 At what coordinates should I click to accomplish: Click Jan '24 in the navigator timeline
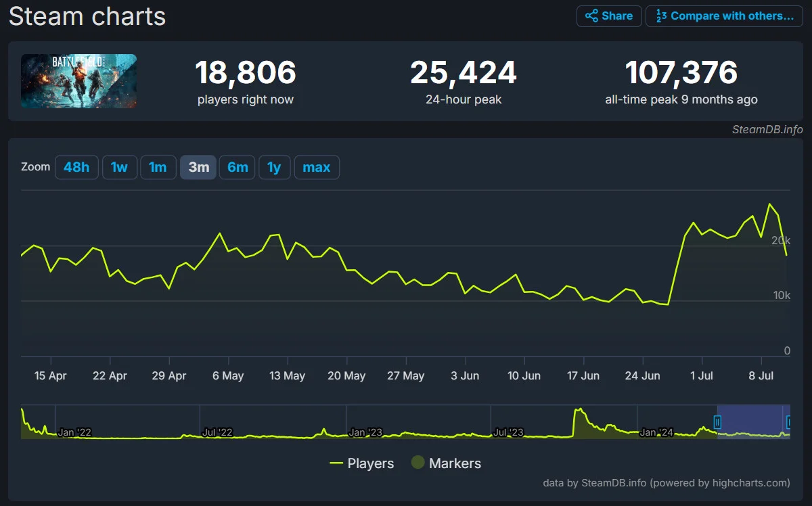[x=656, y=432]
